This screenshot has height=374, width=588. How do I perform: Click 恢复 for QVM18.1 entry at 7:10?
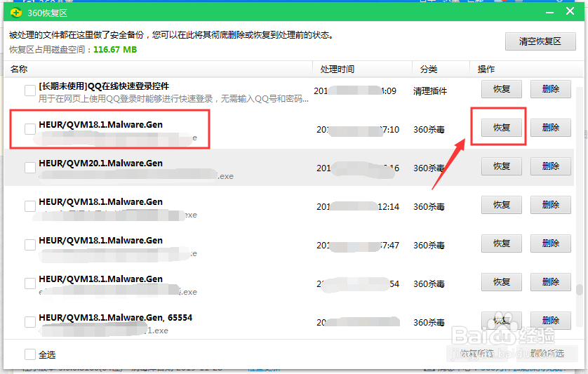[502, 128]
